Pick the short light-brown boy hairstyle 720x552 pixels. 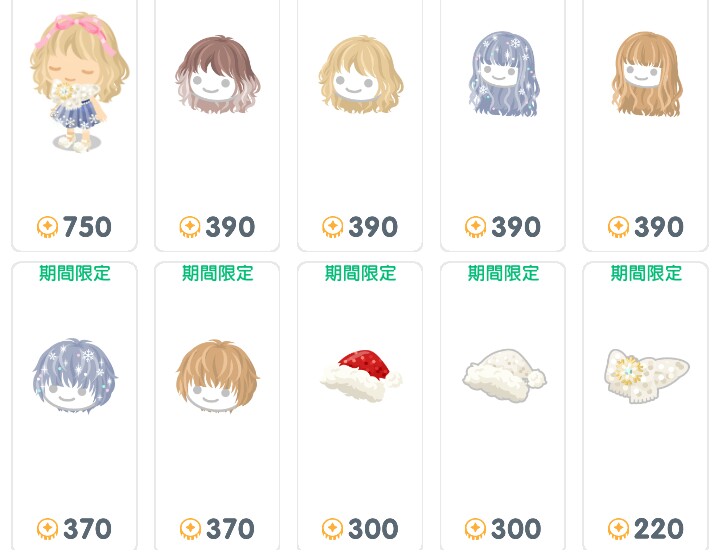click(x=218, y=376)
